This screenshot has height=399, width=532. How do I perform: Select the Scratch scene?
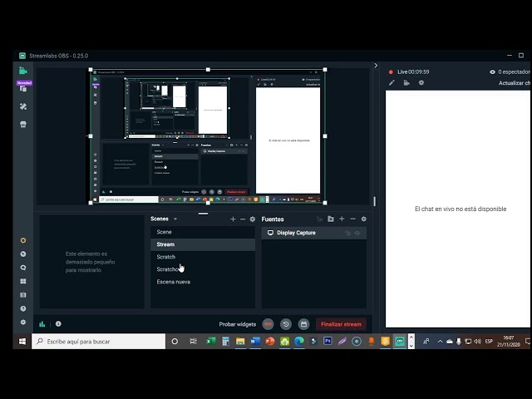203,257
